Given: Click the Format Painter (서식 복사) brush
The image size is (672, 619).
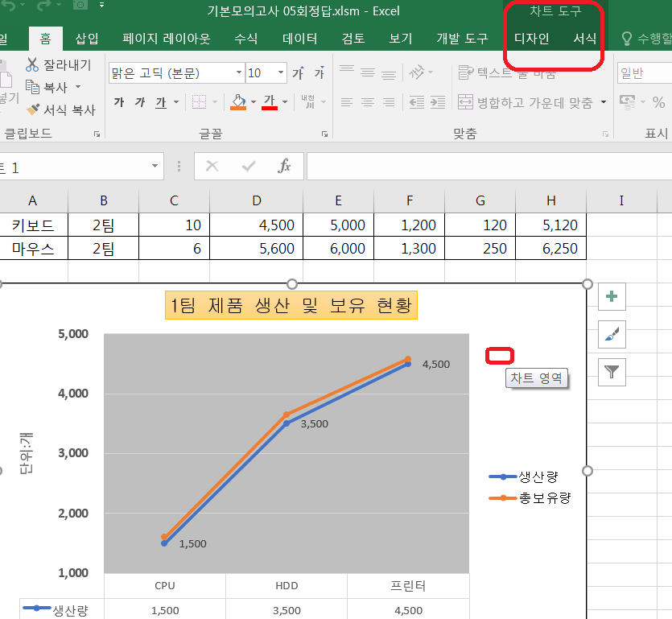Looking at the screenshot, I should [x=33, y=109].
